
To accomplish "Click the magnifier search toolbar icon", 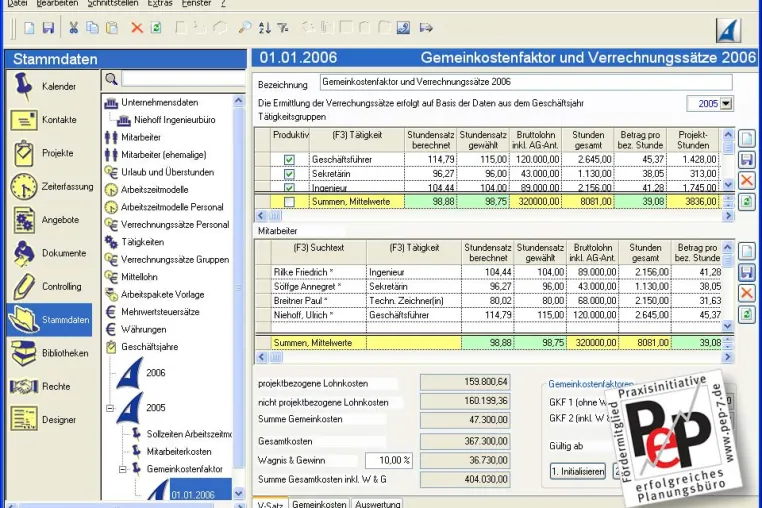I will point(244,28).
